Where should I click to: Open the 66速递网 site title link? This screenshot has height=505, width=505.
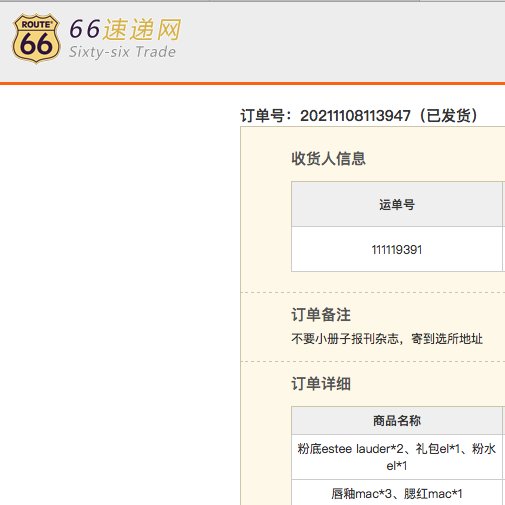pyautogui.click(x=125, y=29)
